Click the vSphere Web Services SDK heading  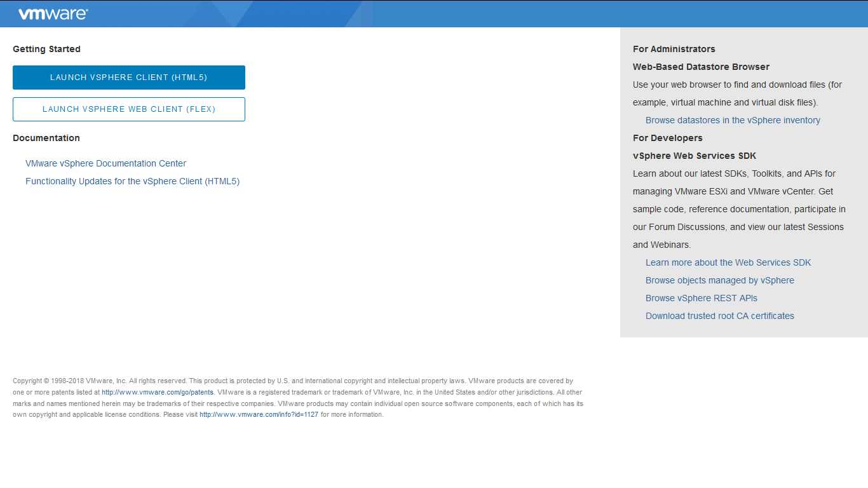(x=694, y=156)
